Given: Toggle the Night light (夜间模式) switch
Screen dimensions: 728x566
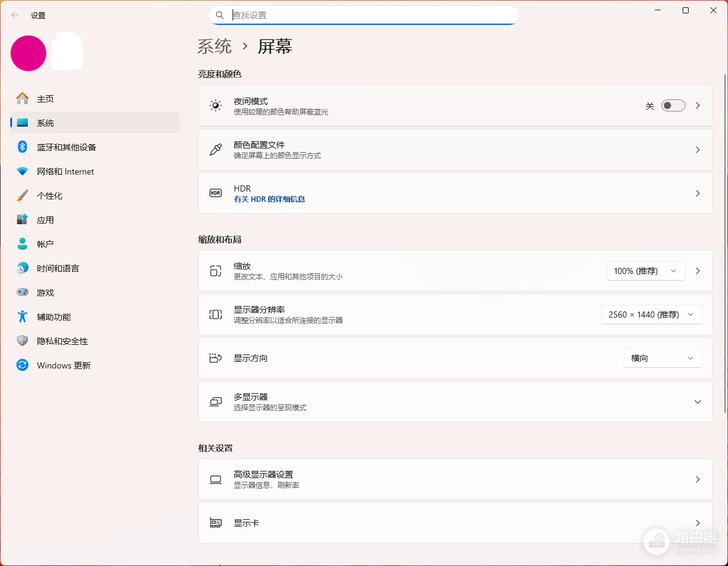Looking at the screenshot, I should tap(673, 105).
